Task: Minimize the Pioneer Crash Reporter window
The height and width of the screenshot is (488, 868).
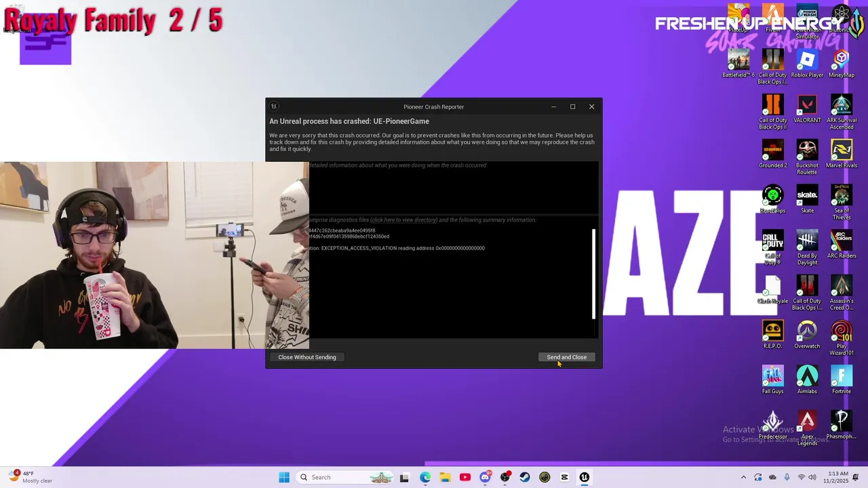Action: coord(553,106)
